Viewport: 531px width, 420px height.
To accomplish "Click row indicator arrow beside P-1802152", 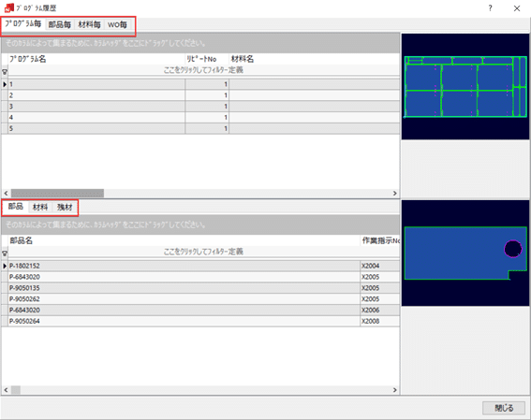I will (5, 267).
